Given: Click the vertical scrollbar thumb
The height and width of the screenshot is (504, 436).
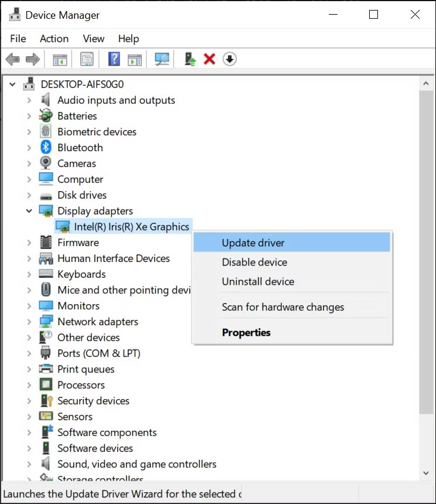Looking at the screenshot, I should click(x=426, y=252).
